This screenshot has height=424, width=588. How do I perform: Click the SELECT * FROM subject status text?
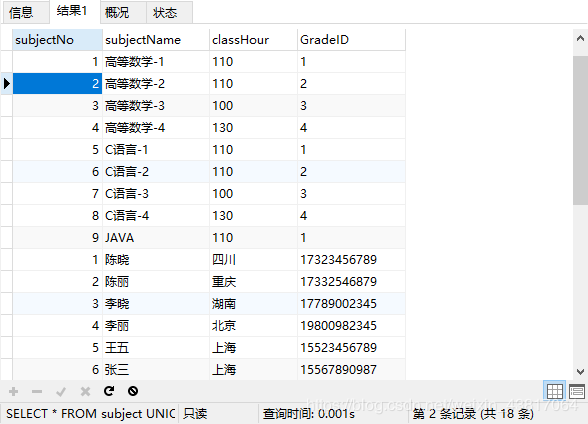point(90,414)
